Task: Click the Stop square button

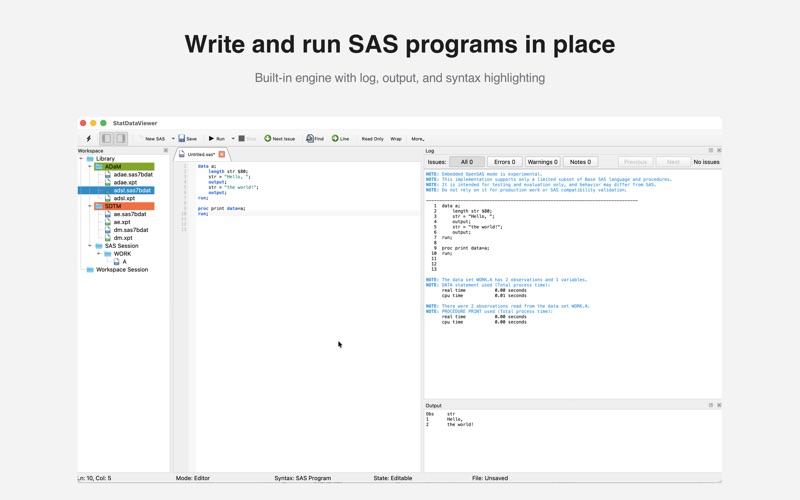Action: point(247,139)
